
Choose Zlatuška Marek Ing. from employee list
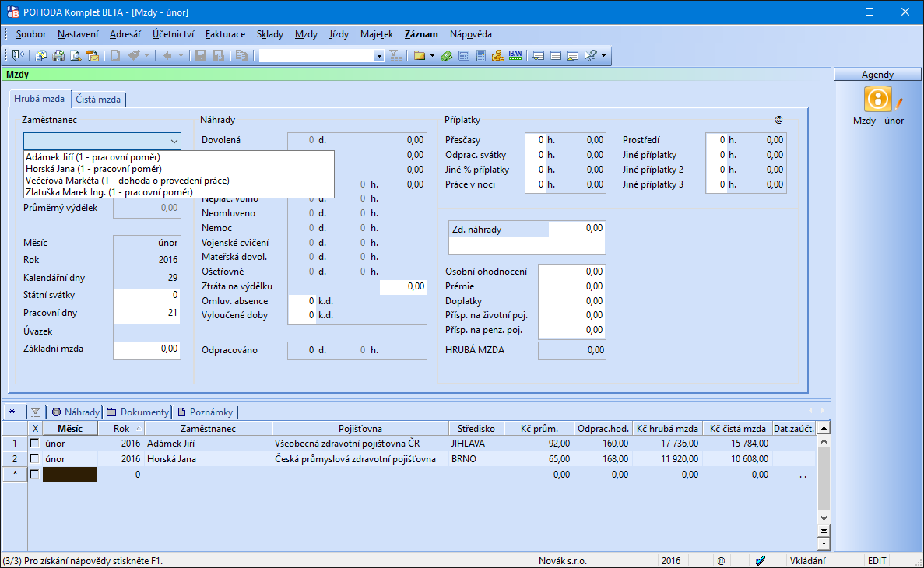point(179,192)
